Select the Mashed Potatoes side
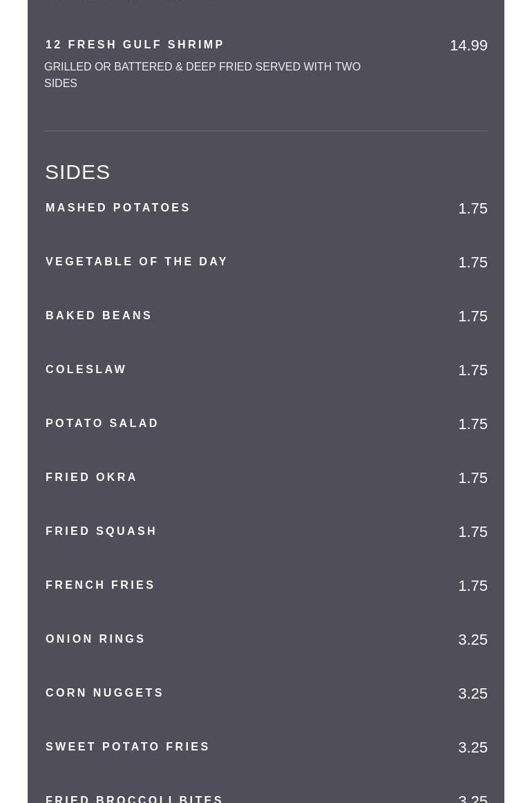The image size is (532, 803). 117,208
